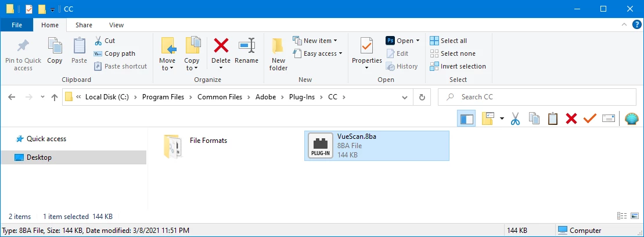644x237 pixels.
Task: Click the rename icon in lower toolbar
Action: click(609, 119)
